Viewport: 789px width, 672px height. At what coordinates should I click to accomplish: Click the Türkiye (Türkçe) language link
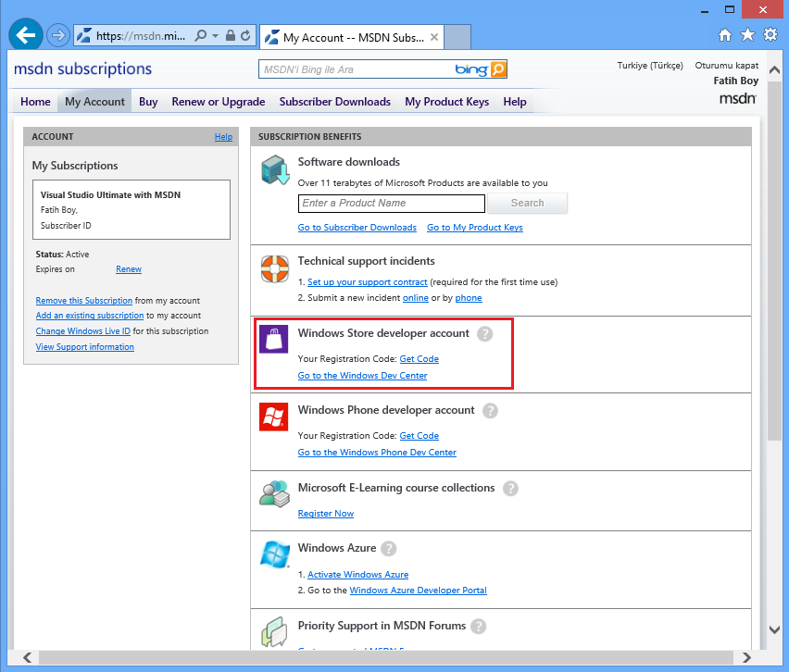(650, 66)
